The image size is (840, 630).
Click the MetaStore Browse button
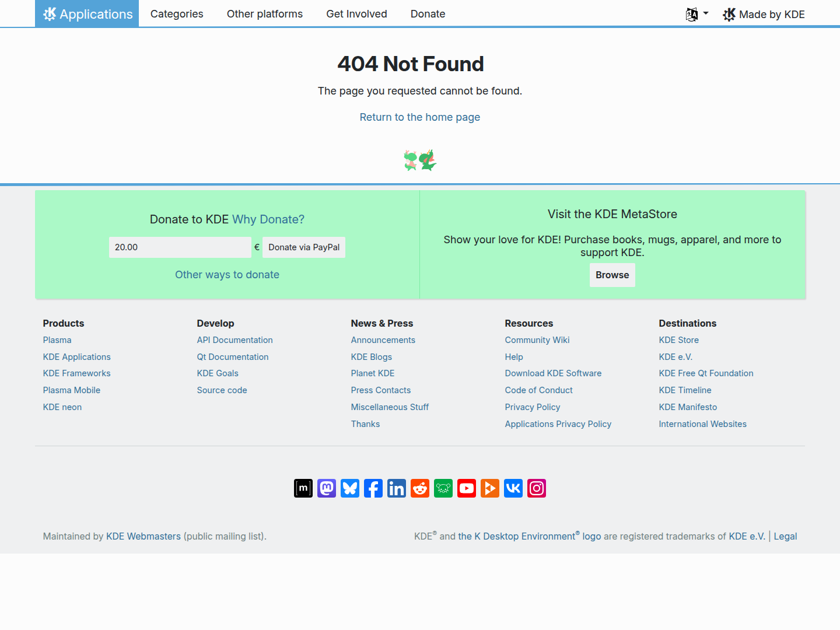pyautogui.click(x=612, y=275)
